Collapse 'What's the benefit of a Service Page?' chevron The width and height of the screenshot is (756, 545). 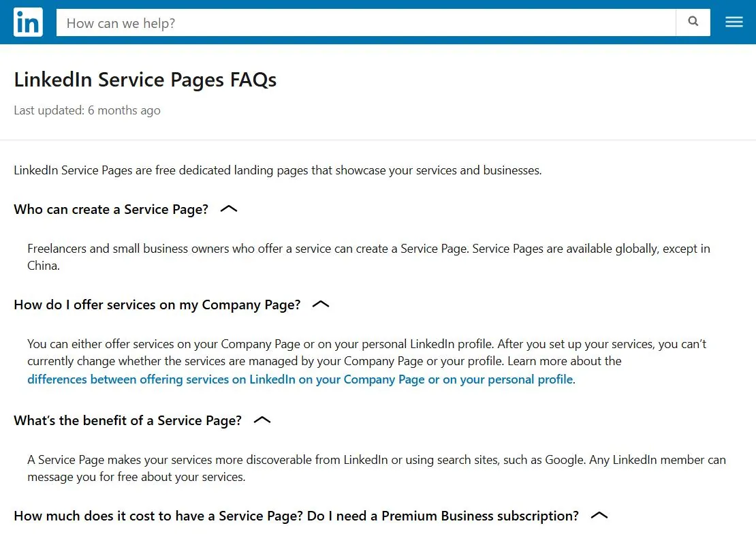262,420
